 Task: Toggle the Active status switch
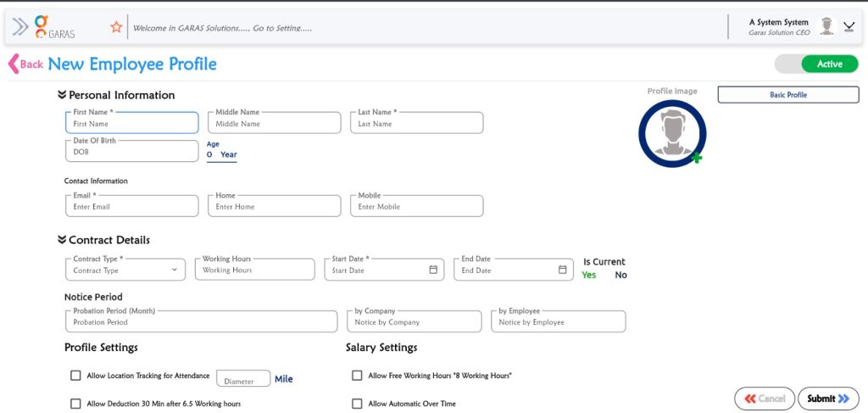816,64
